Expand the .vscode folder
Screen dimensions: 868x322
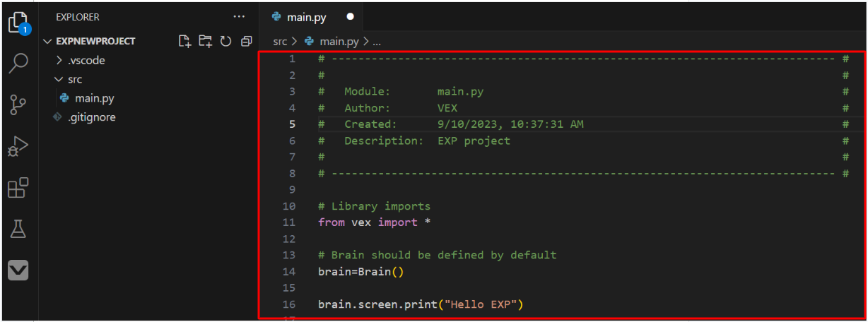86,60
